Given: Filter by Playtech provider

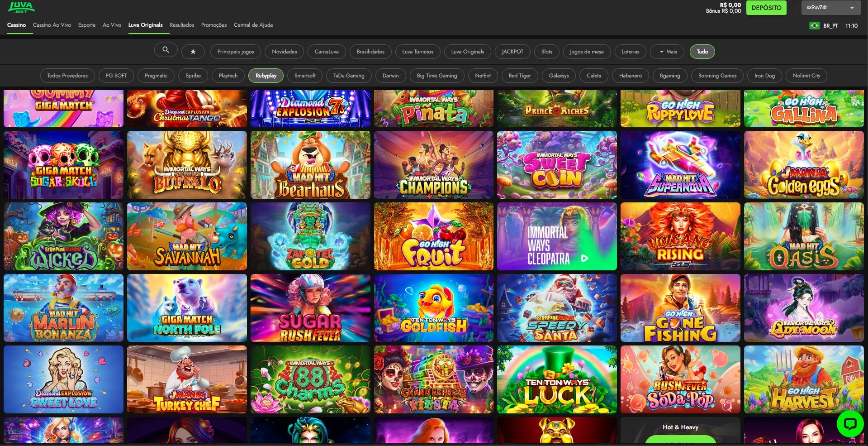Looking at the screenshot, I should point(228,76).
